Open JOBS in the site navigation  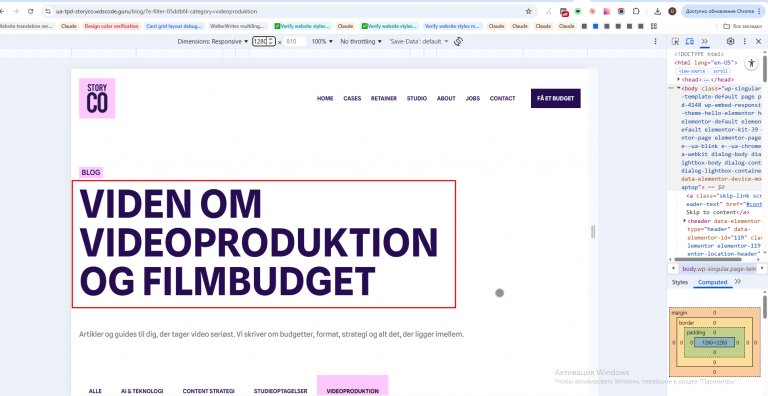click(x=473, y=99)
